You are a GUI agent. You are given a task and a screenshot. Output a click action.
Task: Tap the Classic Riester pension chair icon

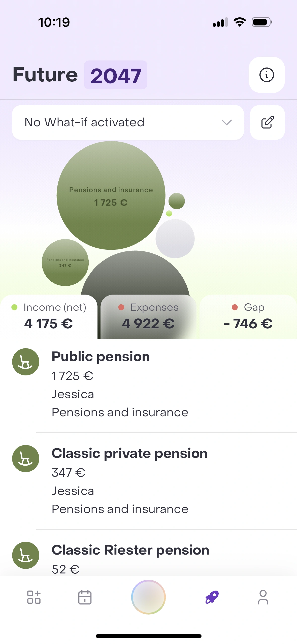coord(26,555)
